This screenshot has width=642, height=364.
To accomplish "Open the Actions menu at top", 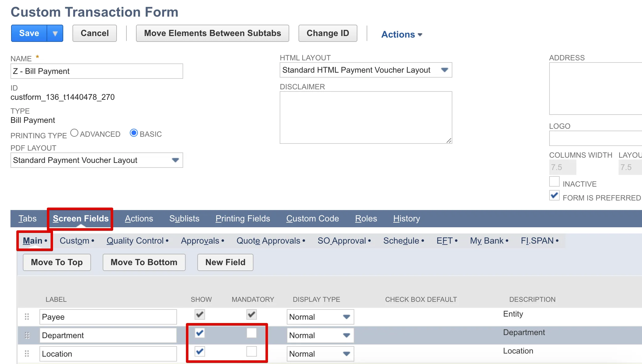I will pyautogui.click(x=401, y=34).
